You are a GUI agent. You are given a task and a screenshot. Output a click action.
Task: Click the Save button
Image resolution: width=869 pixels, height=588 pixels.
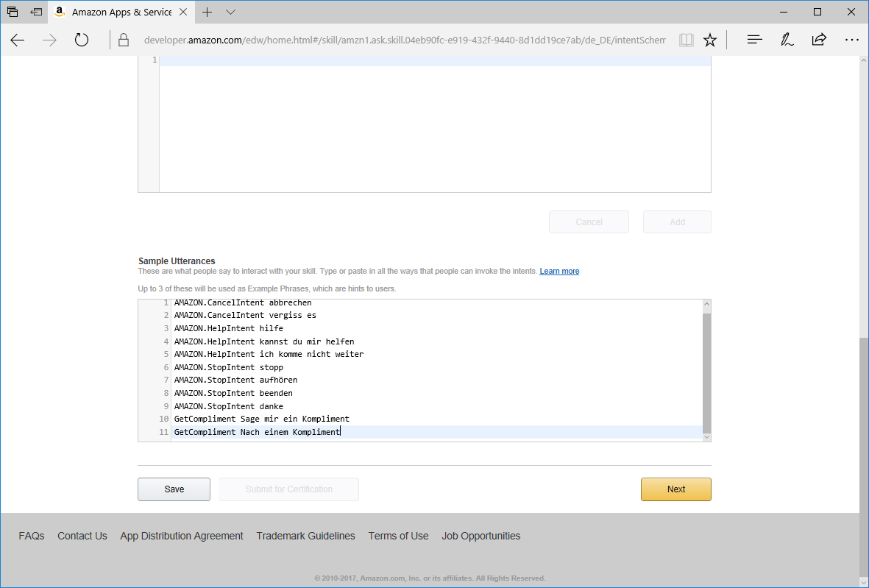174,489
